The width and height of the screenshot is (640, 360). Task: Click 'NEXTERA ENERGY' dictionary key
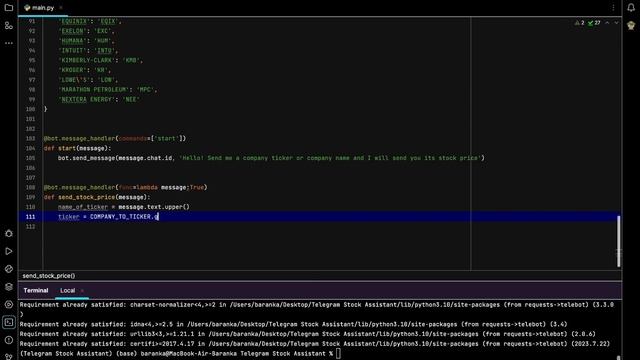87,99
